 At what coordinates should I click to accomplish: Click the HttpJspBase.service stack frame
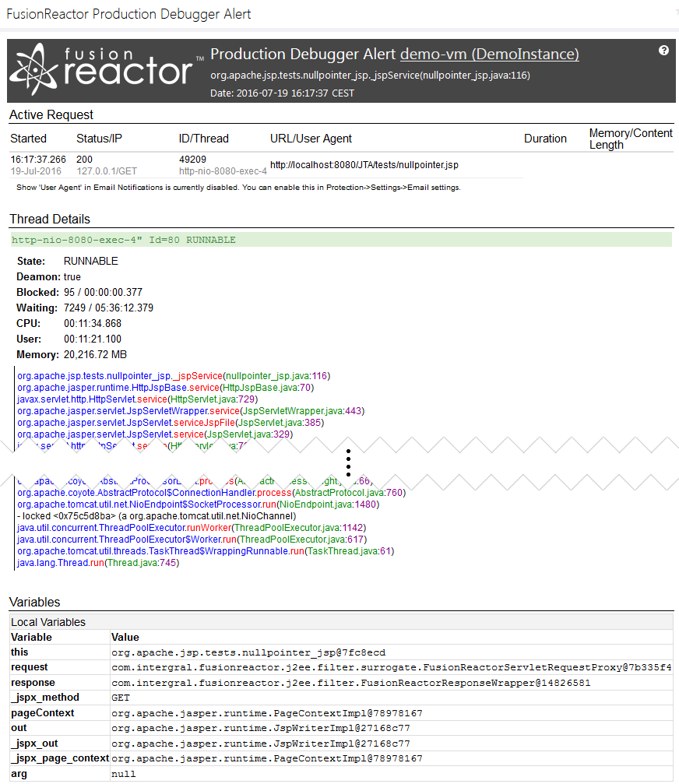tap(166, 388)
